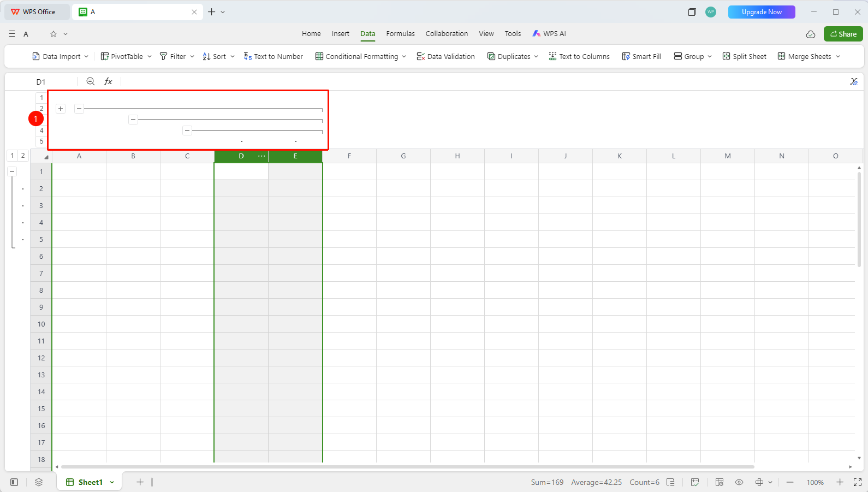
Task: Click the add new sheet plus icon
Action: pyautogui.click(x=140, y=482)
